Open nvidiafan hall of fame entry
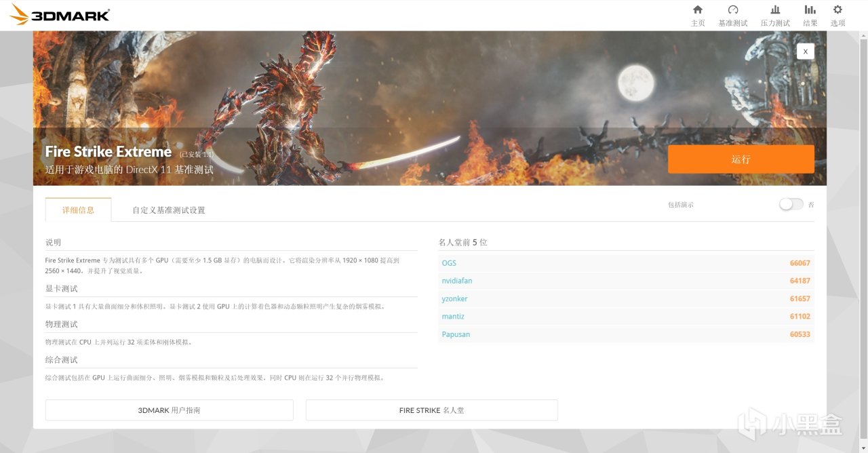Screen dimensions: 868x453 (x=457, y=281)
